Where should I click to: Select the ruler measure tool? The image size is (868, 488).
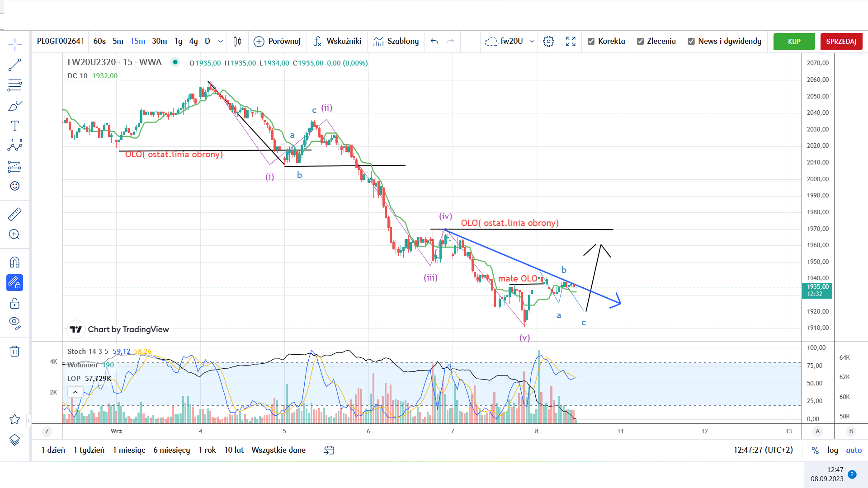pos(15,214)
